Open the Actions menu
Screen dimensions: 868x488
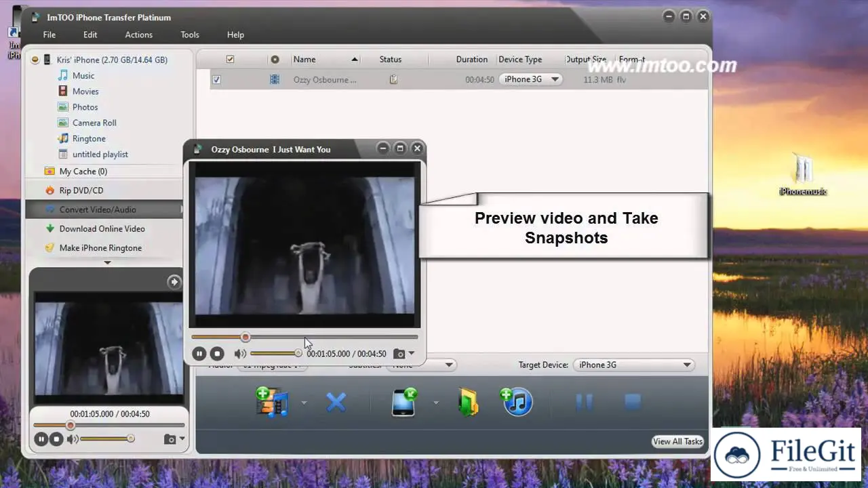click(x=138, y=35)
